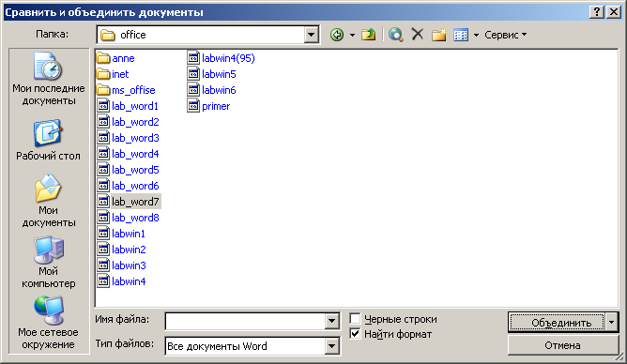This screenshot has width=627, height=364.
Task: Enable the Черные строки checkbox
Action: 355,319
